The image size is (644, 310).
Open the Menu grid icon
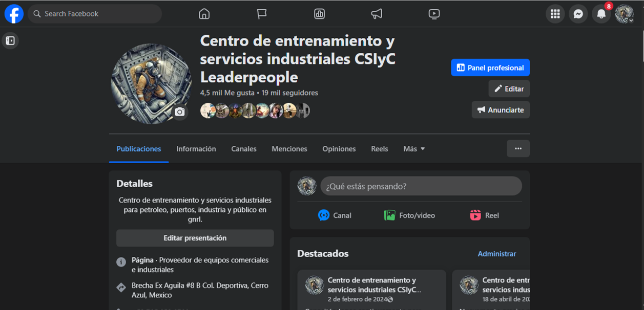(x=555, y=14)
